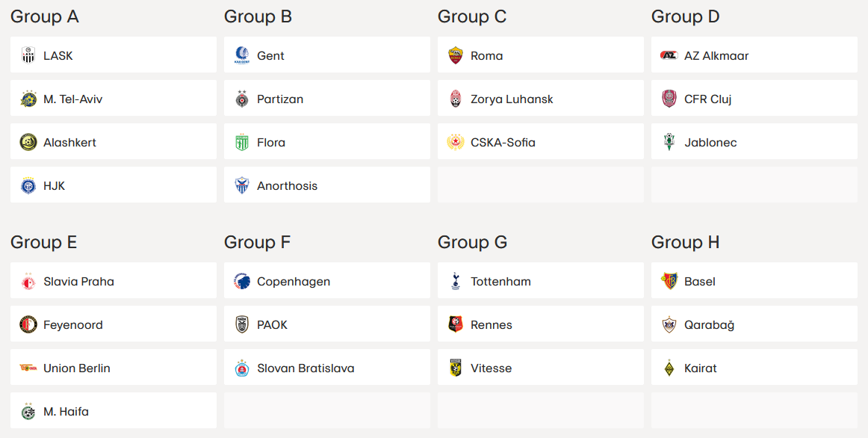This screenshot has height=438, width=868.
Task: Click the Gent club crest icon
Action: 242,55
